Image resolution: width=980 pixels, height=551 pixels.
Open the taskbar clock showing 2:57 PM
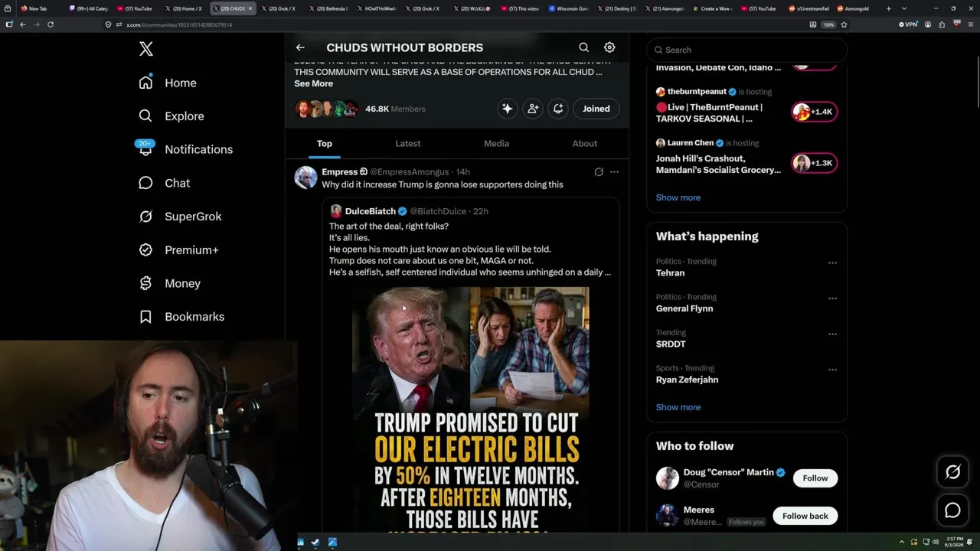pyautogui.click(x=955, y=543)
